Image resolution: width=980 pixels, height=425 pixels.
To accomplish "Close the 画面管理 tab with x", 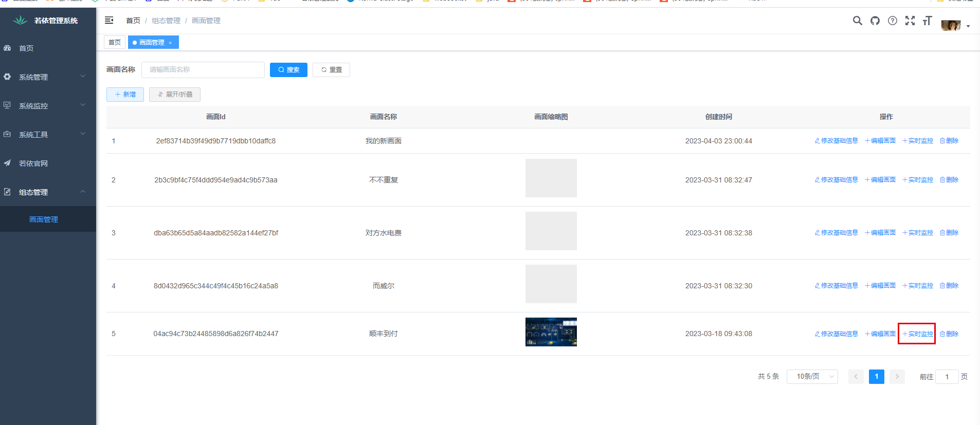I will pos(170,43).
